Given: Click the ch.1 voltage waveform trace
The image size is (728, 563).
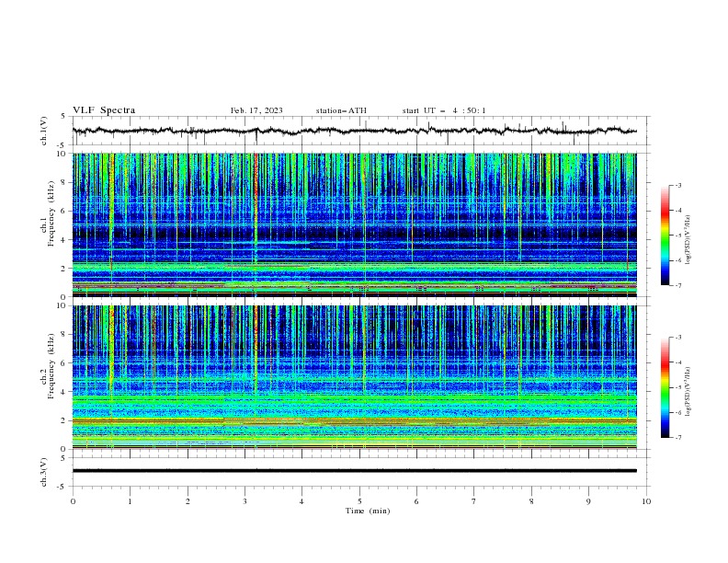Looking at the screenshot, I should [354, 131].
